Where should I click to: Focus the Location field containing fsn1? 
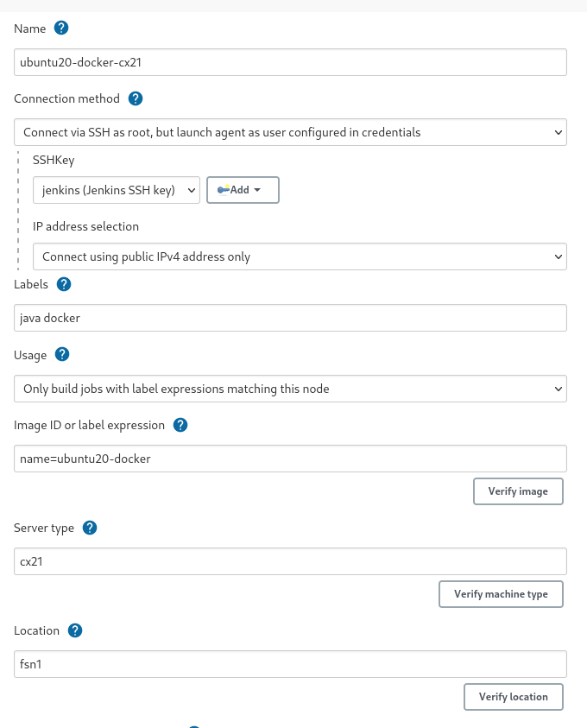click(290, 664)
